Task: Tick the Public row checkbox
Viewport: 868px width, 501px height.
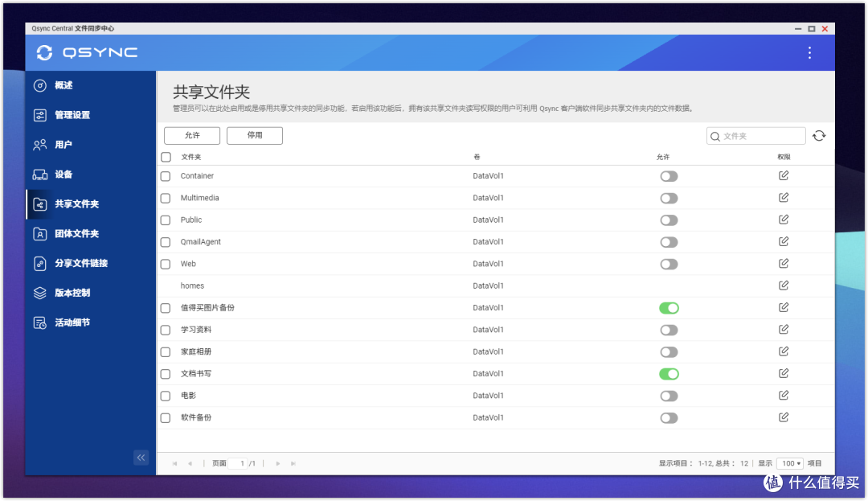Action: (166, 220)
